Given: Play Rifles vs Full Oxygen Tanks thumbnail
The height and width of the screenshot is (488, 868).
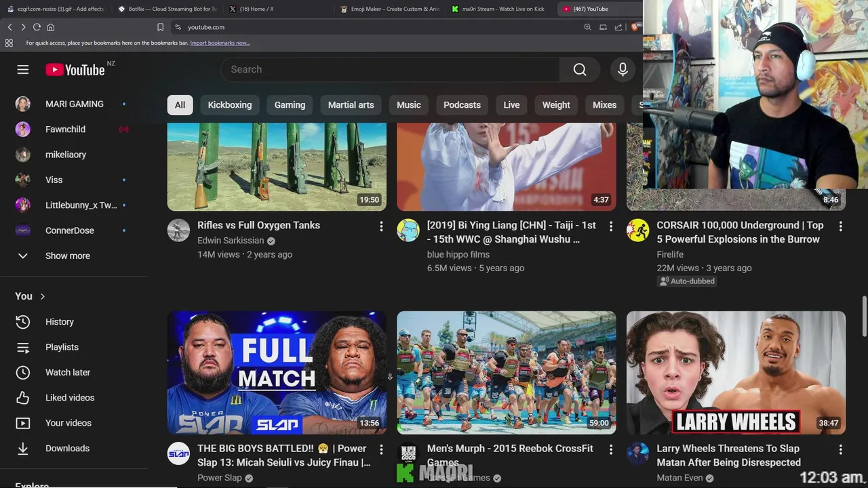Looking at the screenshot, I should (277, 167).
